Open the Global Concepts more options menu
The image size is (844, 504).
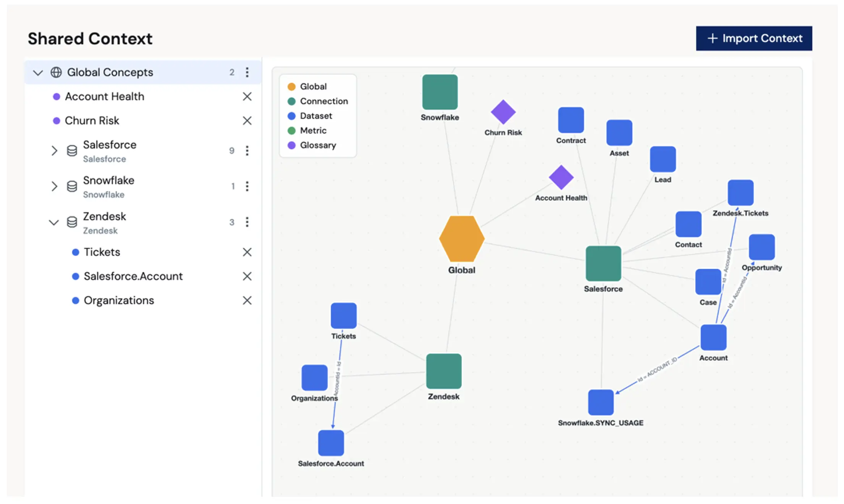point(247,72)
